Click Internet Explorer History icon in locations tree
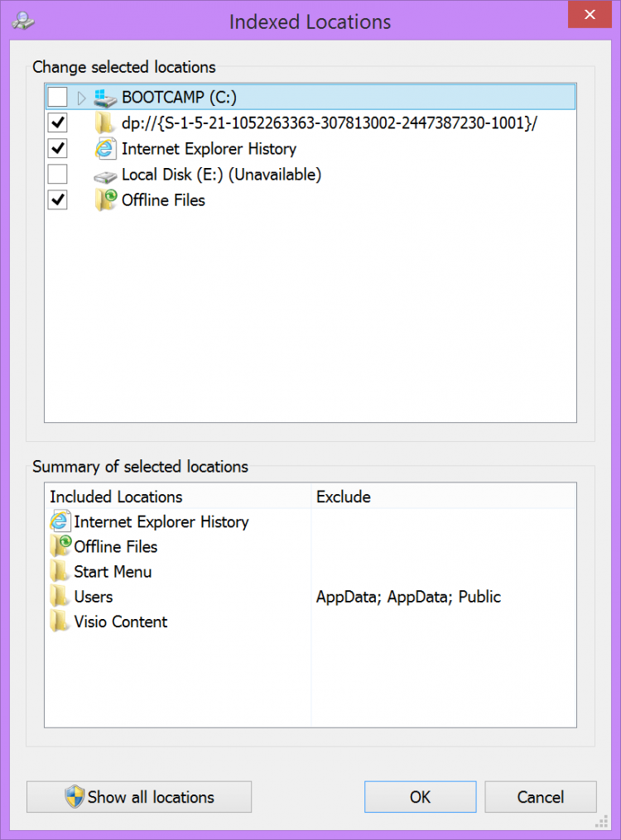This screenshot has width=621, height=840. click(104, 149)
